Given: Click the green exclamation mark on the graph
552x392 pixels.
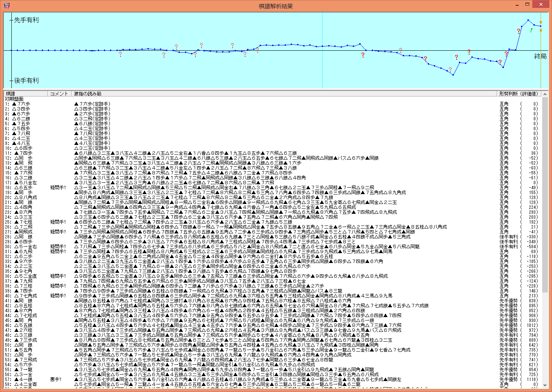Looking at the screenshot, I should (531, 30).
